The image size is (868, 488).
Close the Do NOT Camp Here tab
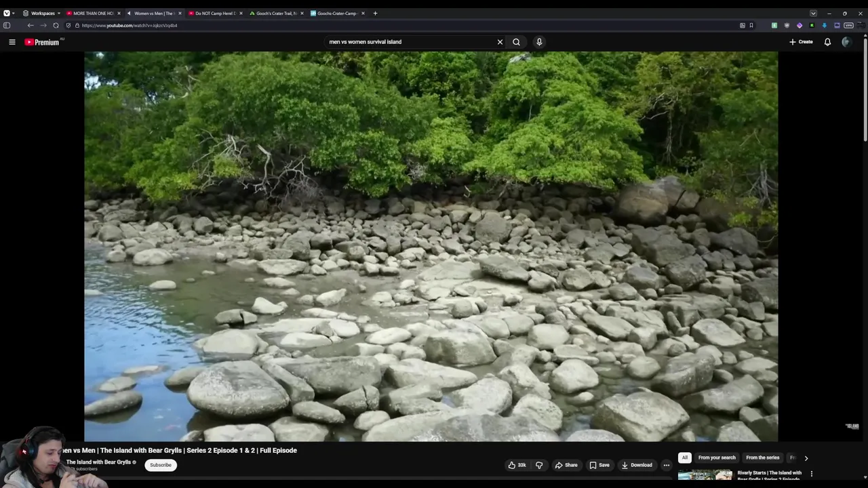pos(241,13)
